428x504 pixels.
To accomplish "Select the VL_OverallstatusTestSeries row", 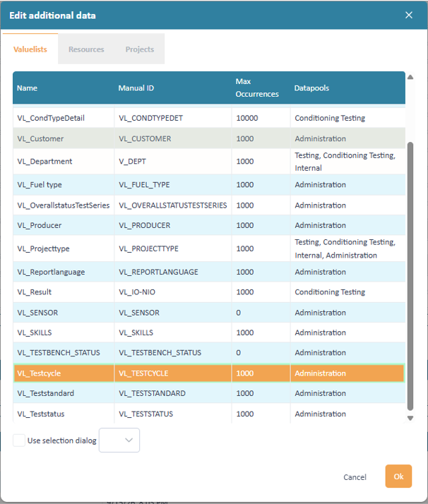I will [209, 205].
